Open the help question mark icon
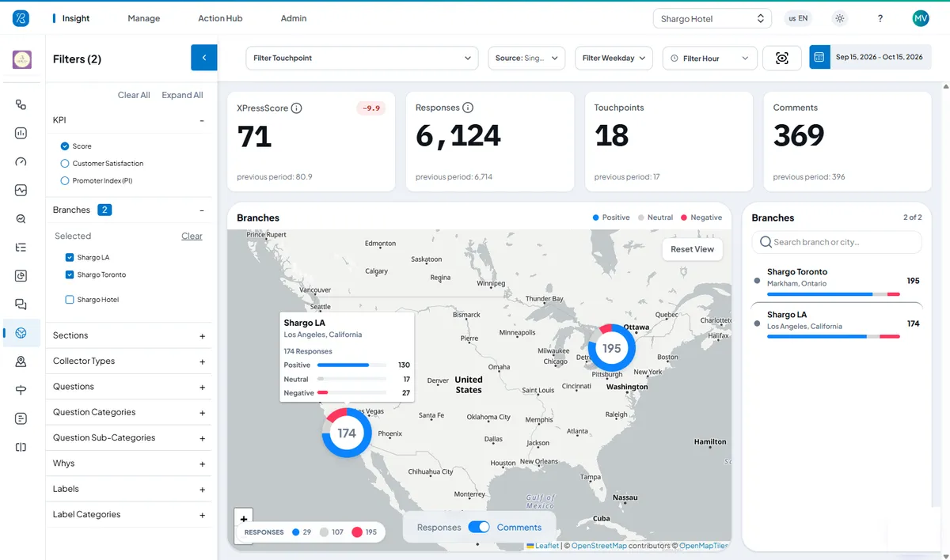 (x=880, y=18)
